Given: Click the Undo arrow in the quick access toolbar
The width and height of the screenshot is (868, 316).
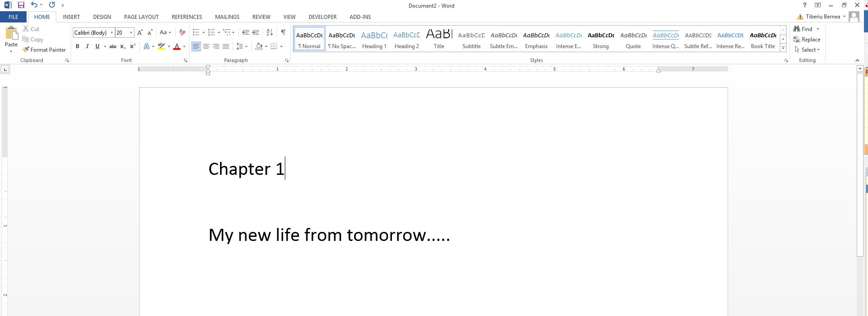Looking at the screenshot, I should [x=34, y=5].
